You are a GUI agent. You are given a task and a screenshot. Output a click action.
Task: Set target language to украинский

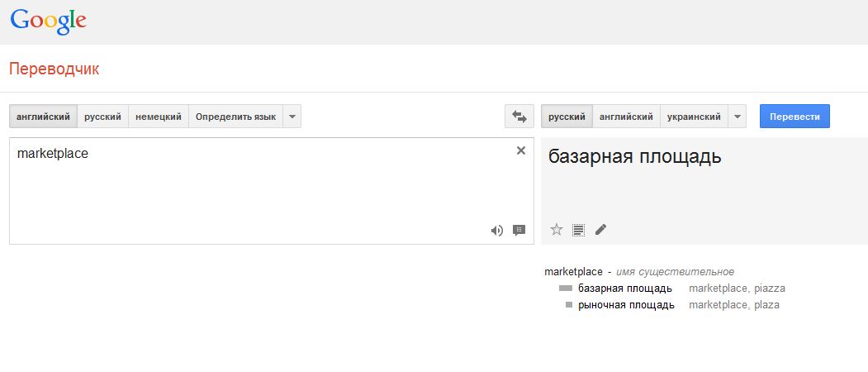coord(694,117)
